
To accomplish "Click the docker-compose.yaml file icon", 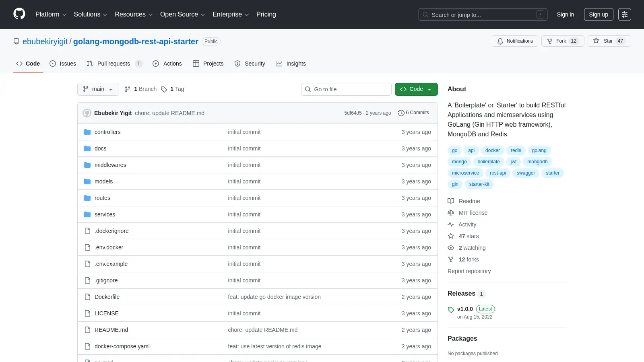I will point(87,346).
